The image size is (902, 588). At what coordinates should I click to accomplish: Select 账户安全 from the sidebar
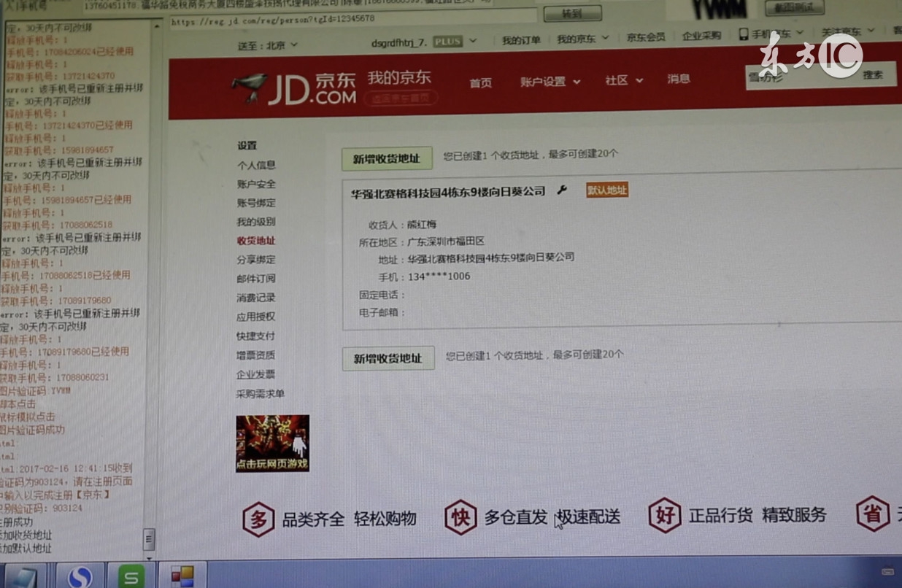pyautogui.click(x=257, y=185)
